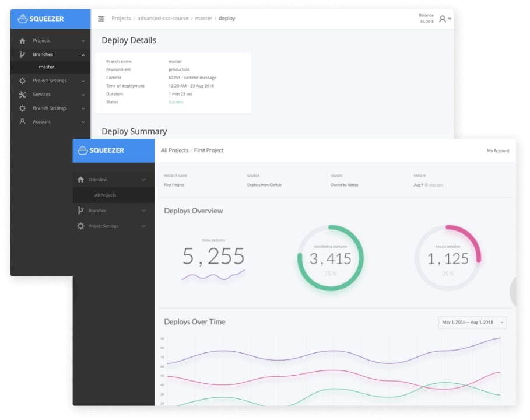Click the Branch Settings gear icon

tap(22, 108)
